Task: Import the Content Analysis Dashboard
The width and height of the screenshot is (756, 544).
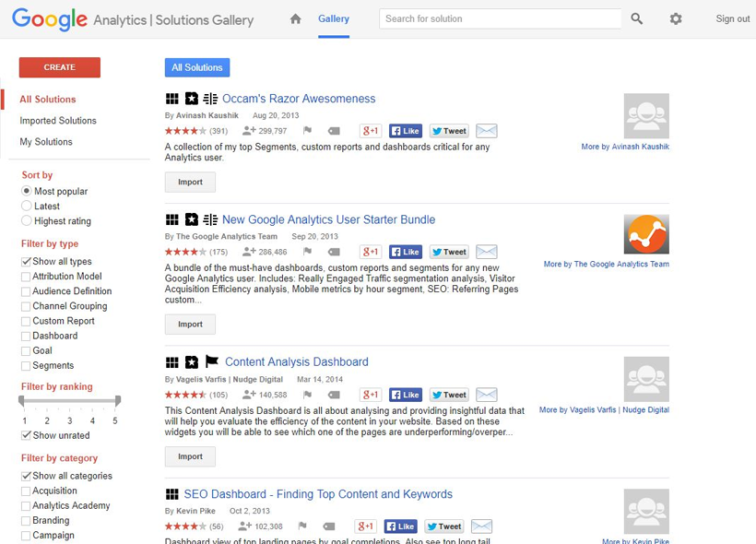Action: click(190, 456)
